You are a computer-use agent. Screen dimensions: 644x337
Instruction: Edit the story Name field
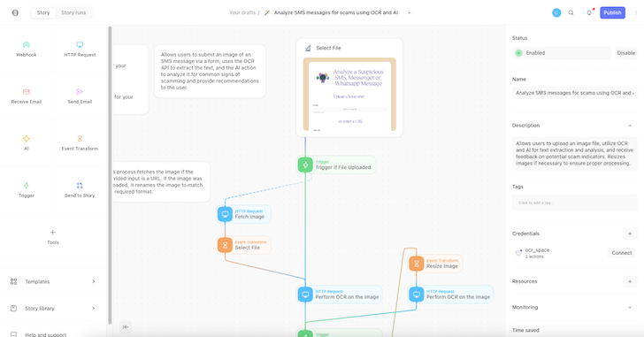click(575, 93)
